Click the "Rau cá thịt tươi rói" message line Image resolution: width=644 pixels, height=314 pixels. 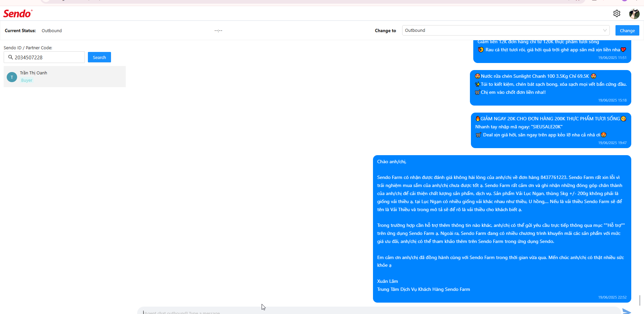[x=552, y=50]
